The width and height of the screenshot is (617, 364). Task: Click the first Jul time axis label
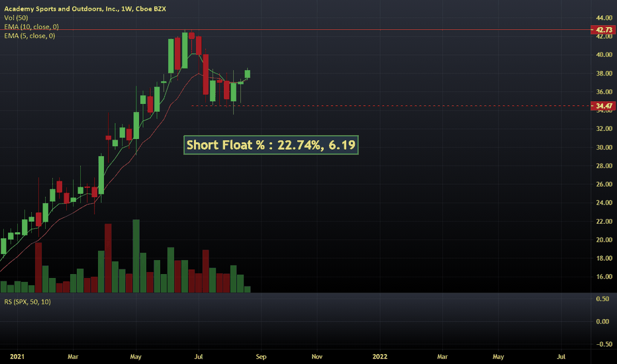199,357
